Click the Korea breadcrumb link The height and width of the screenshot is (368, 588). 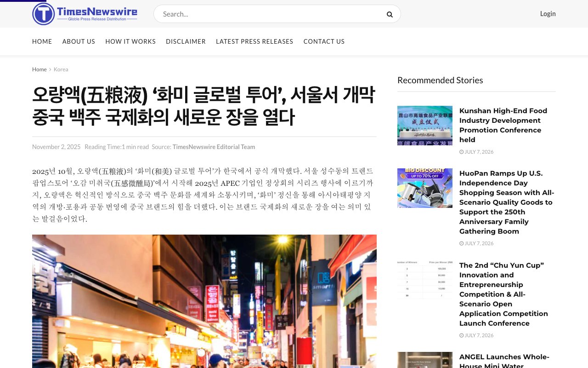(61, 69)
